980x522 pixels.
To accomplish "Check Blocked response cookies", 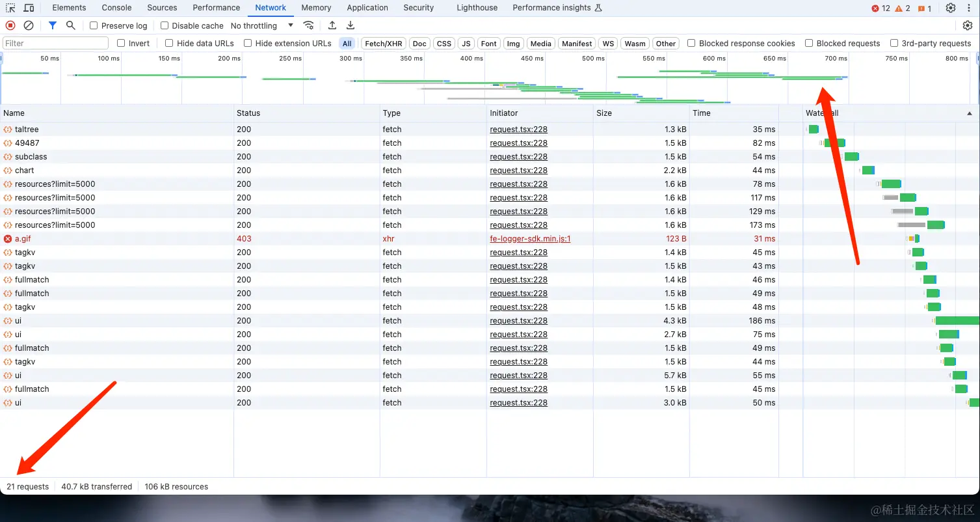I will (x=691, y=43).
